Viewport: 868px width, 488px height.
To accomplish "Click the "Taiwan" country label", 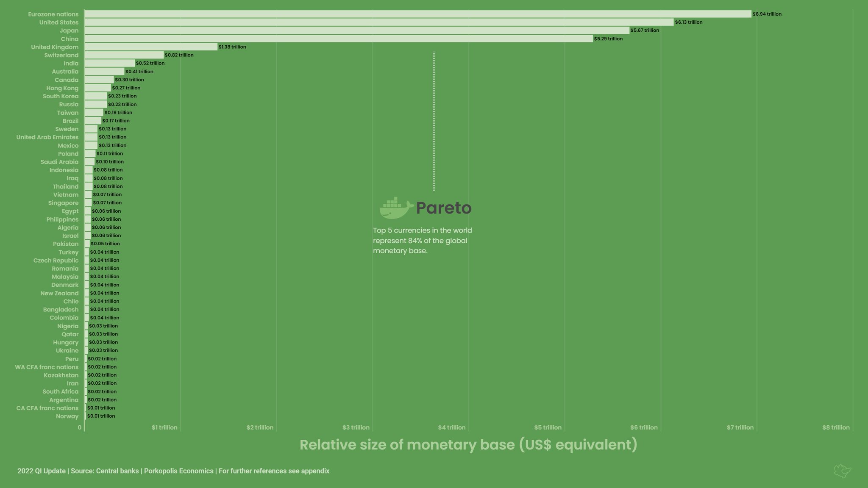I will 68,113.
